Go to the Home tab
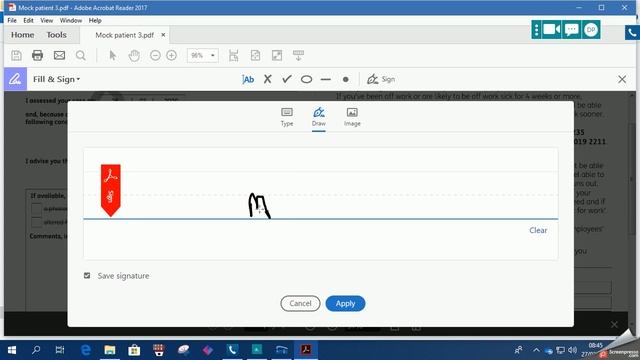Viewport: 640px width, 360px height. pyautogui.click(x=22, y=35)
